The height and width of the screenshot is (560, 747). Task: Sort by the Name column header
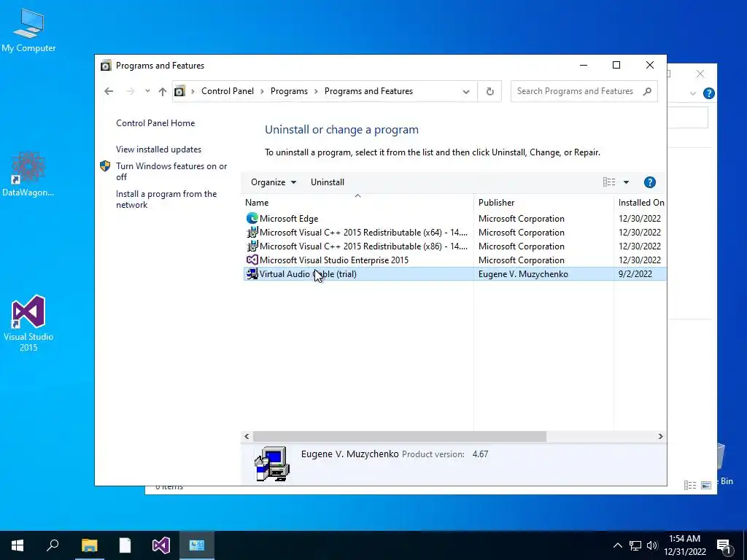357,203
